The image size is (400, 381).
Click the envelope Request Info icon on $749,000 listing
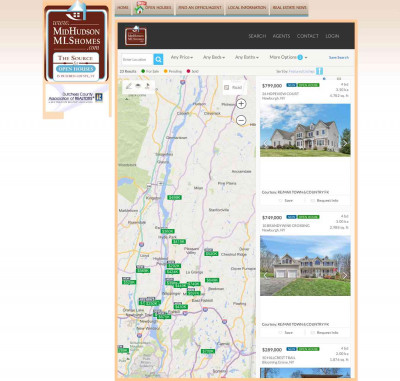(312, 332)
